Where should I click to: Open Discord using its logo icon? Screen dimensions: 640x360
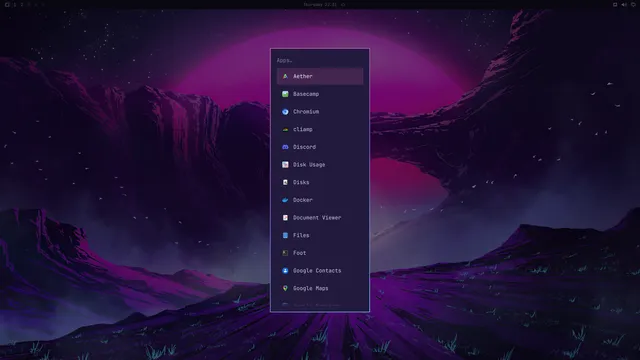coord(285,147)
